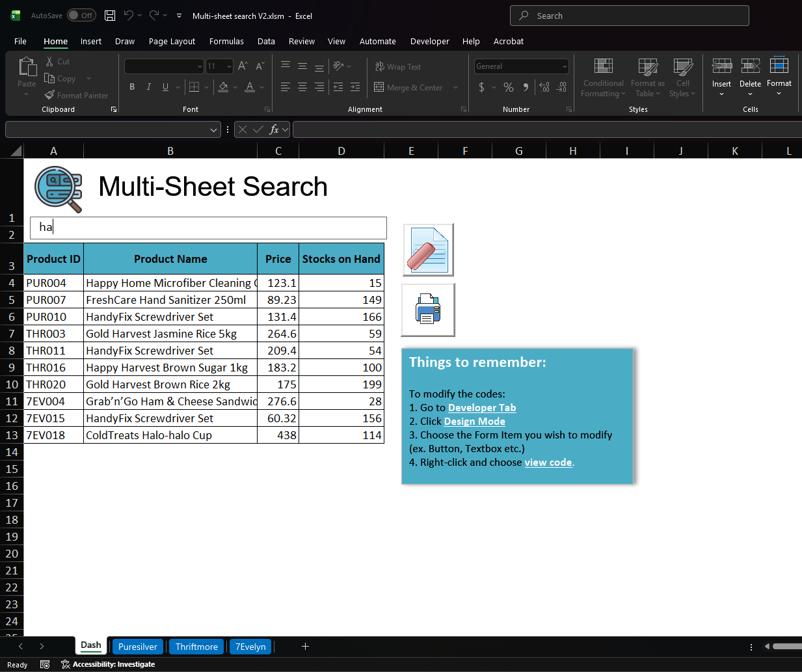Click the Design Mode hyperlink
802x672 pixels.
click(x=474, y=421)
